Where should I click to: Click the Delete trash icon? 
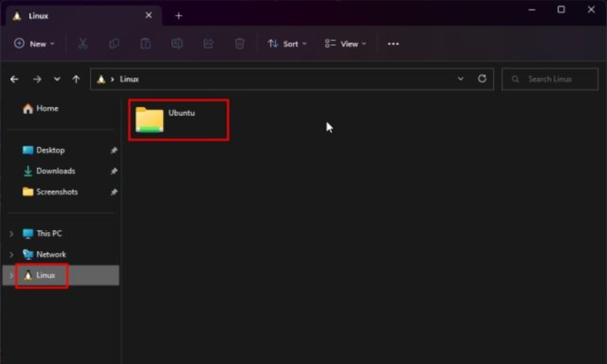(240, 44)
